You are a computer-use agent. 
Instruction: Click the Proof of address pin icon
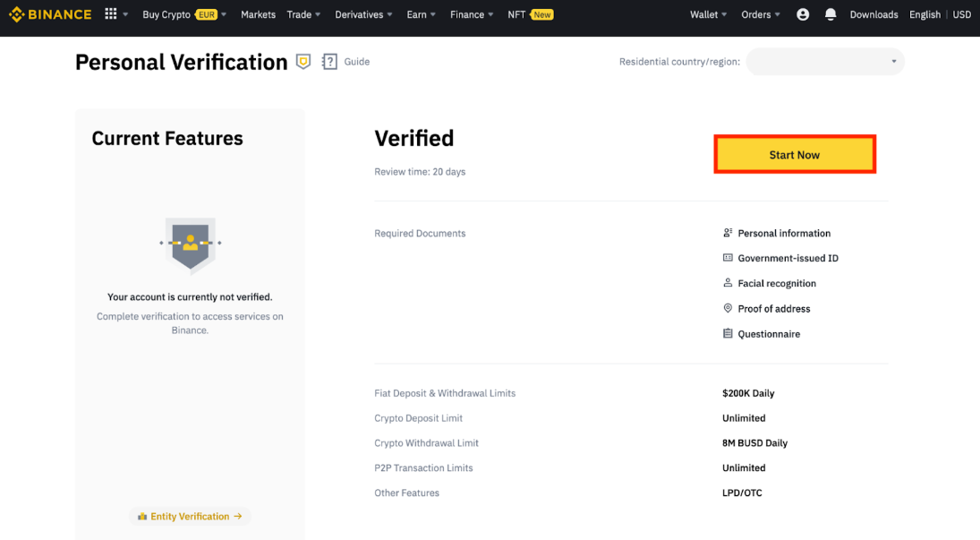pos(728,308)
